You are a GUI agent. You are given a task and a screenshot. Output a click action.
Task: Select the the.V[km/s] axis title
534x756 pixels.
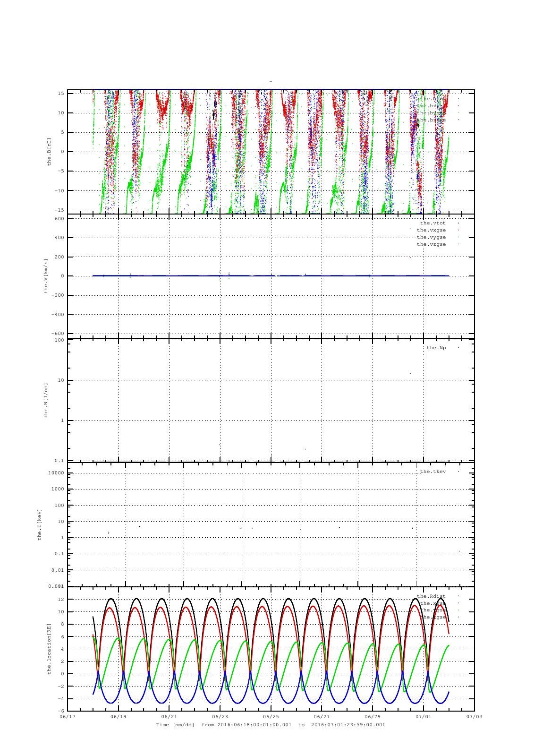[x=46, y=276]
